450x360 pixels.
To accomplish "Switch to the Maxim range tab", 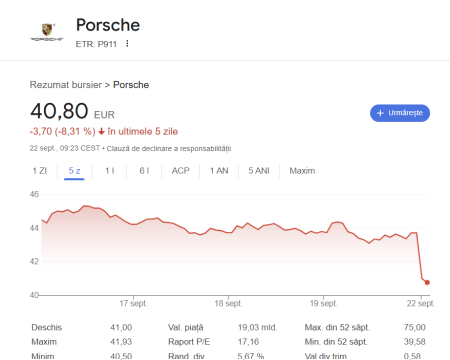I will tap(302, 171).
